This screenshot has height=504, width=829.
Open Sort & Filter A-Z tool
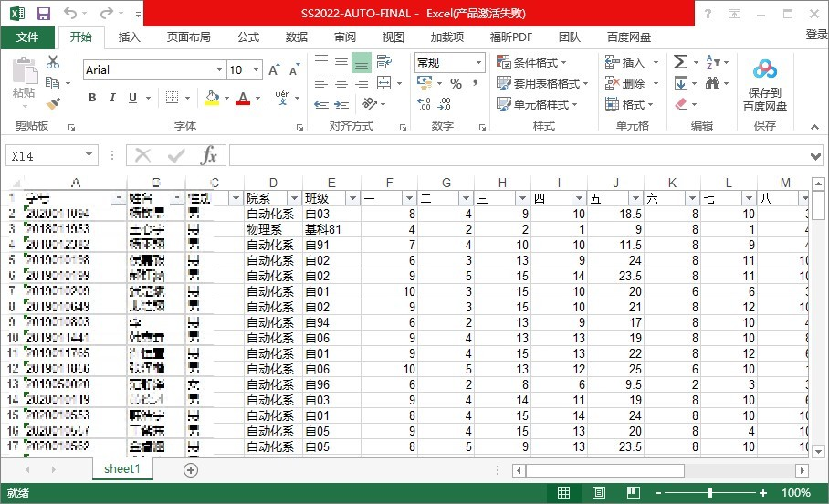(712, 62)
